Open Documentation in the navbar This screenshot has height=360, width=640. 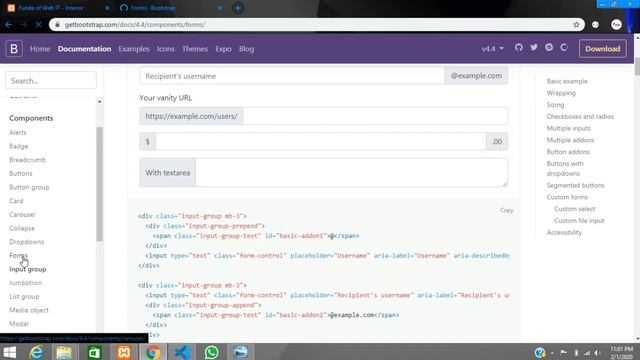[84, 49]
